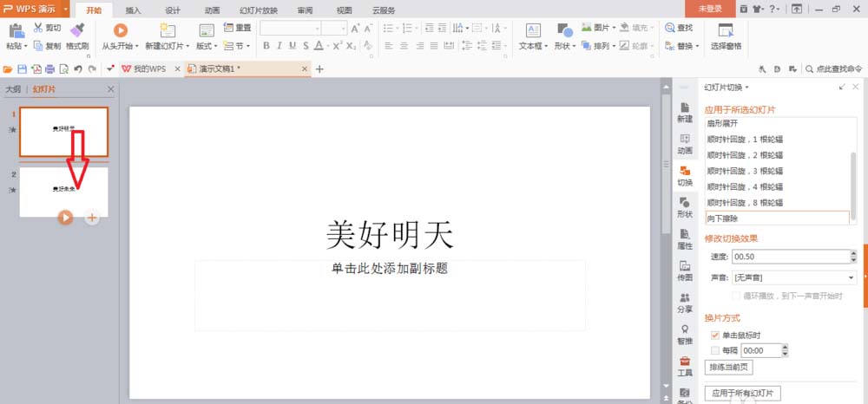Click the 点此查找命令 search box
The height and width of the screenshot is (404, 868).
833,69
